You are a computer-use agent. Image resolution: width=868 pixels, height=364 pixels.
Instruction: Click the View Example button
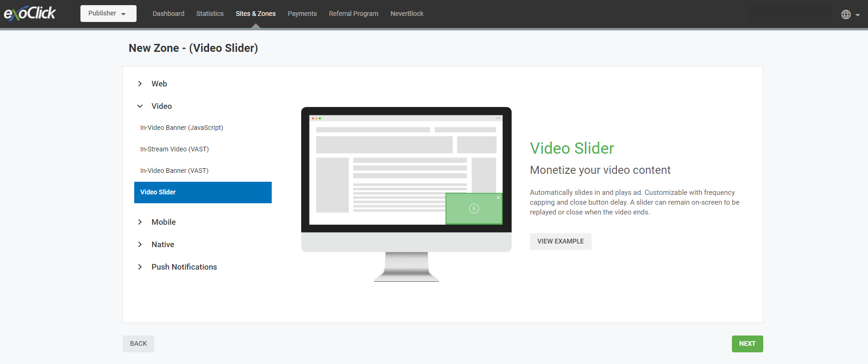pyautogui.click(x=560, y=242)
